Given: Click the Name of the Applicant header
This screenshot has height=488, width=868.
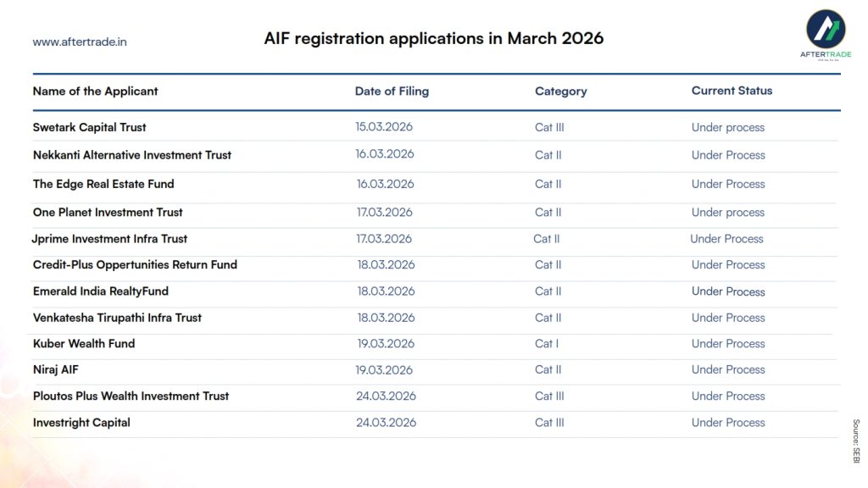Looking at the screenshot, I should click(95, 91).
